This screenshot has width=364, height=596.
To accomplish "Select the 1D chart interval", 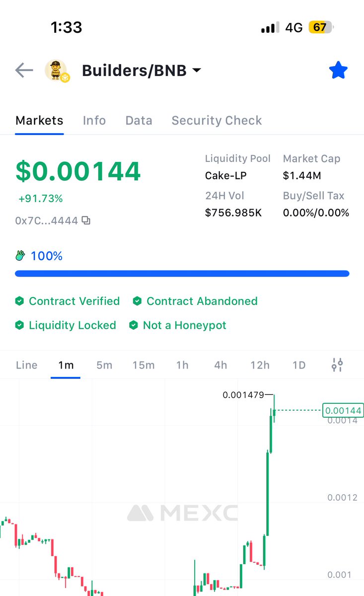I will [x=298, y=365].
